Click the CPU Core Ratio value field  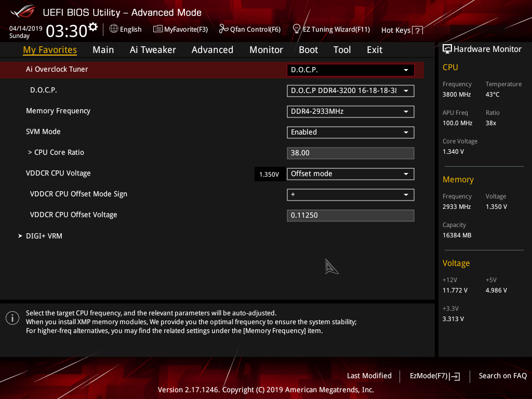coord(351,153)
